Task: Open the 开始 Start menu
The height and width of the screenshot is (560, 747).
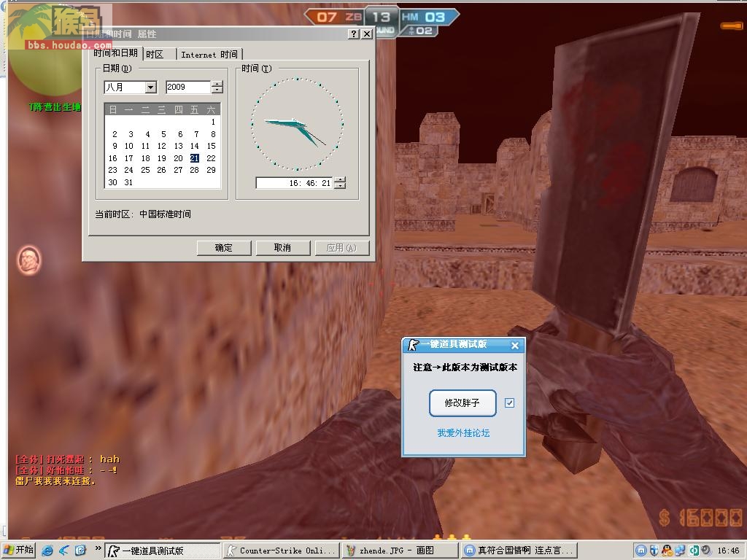Action: click(19, 550)
